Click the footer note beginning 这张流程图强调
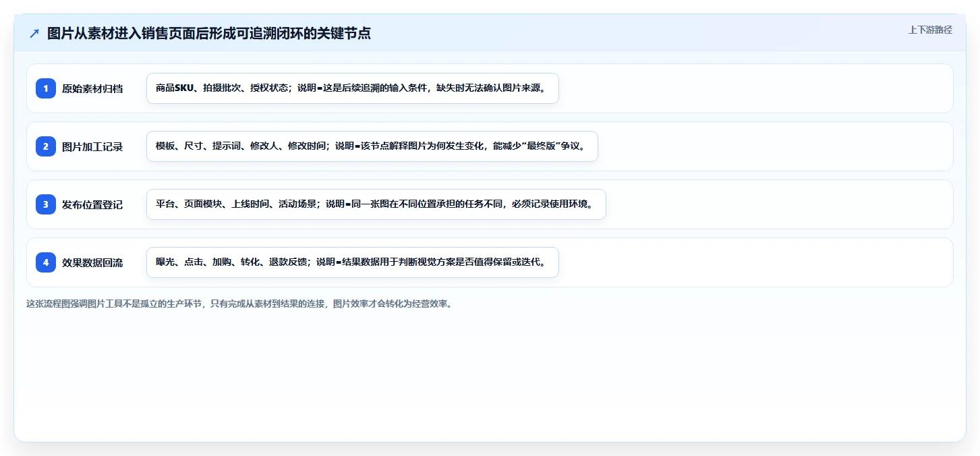The image size is (980, 456). pyautogui.click(x=239, y=304)
